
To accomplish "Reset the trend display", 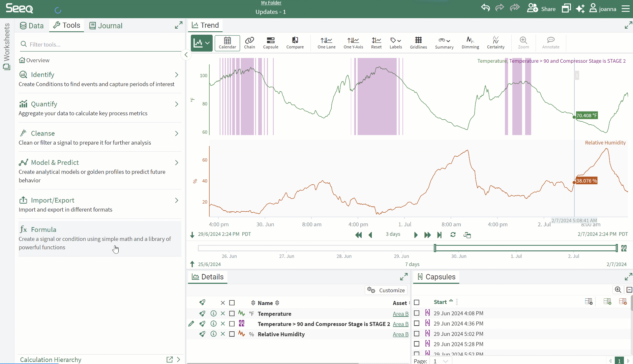I will 376,43.
